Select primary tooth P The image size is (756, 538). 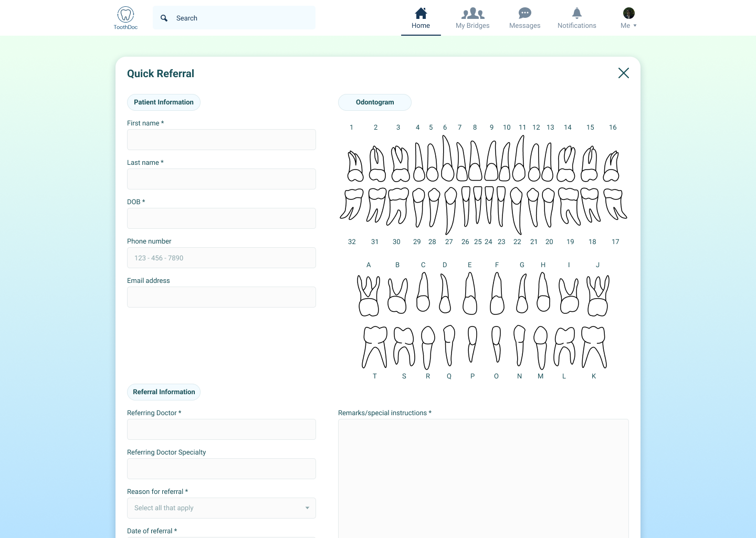click(472, 344)
